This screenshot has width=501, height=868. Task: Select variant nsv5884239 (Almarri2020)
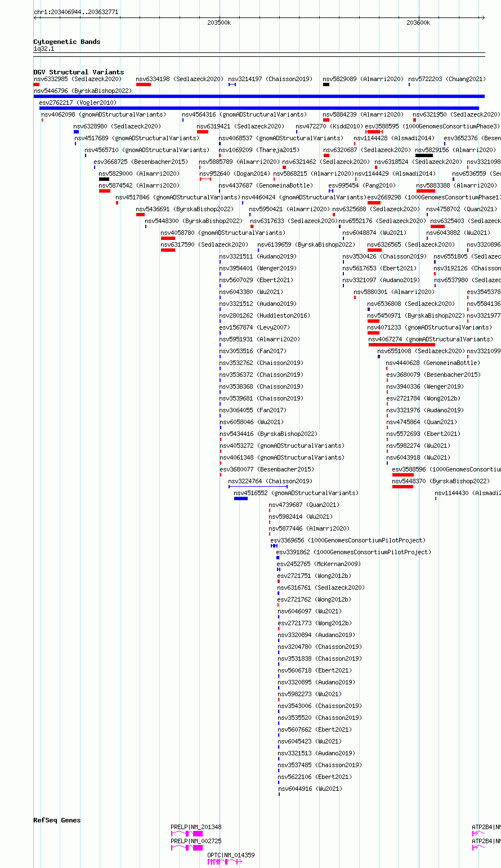[x=363, y=114]
